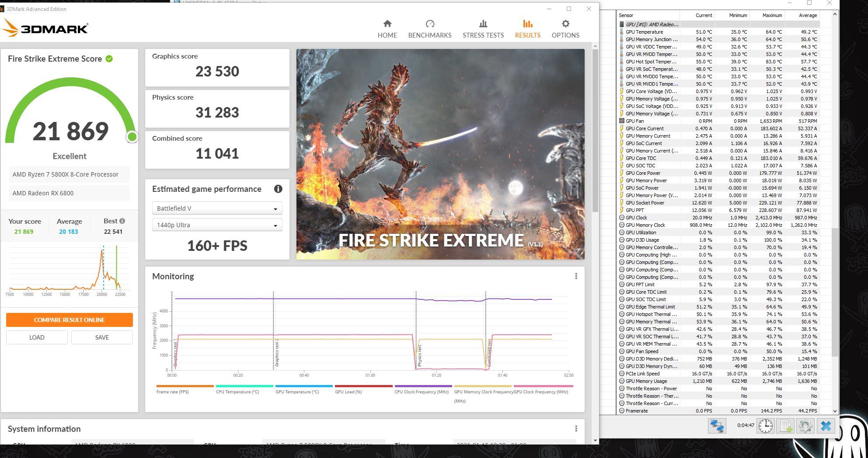Click the Average column header in HWiNFO

[802, 15]
